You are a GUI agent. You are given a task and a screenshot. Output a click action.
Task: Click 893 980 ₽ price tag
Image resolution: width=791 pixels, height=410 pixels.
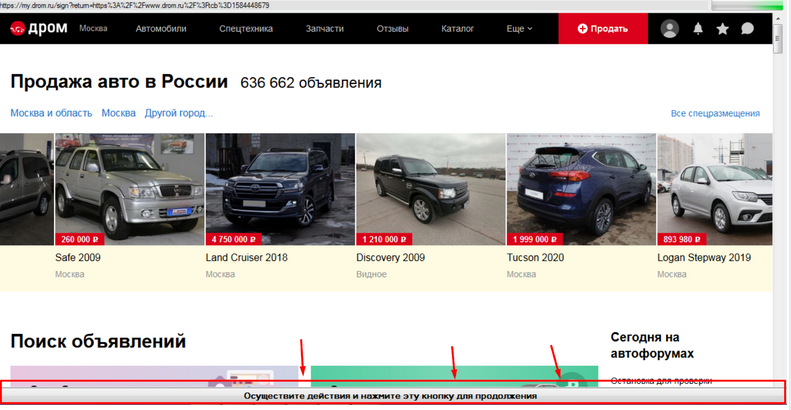click(682, 239)
